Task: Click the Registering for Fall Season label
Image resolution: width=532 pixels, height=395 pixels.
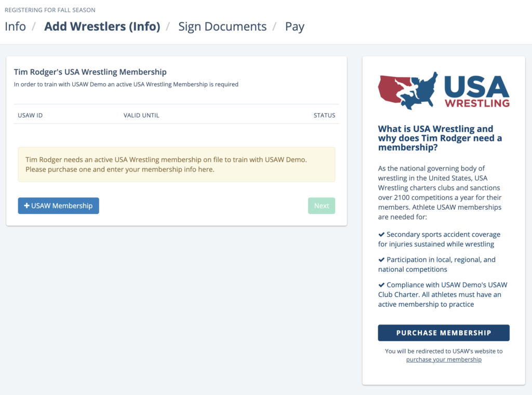Action: pyautogui.click(x=50, y=10)
